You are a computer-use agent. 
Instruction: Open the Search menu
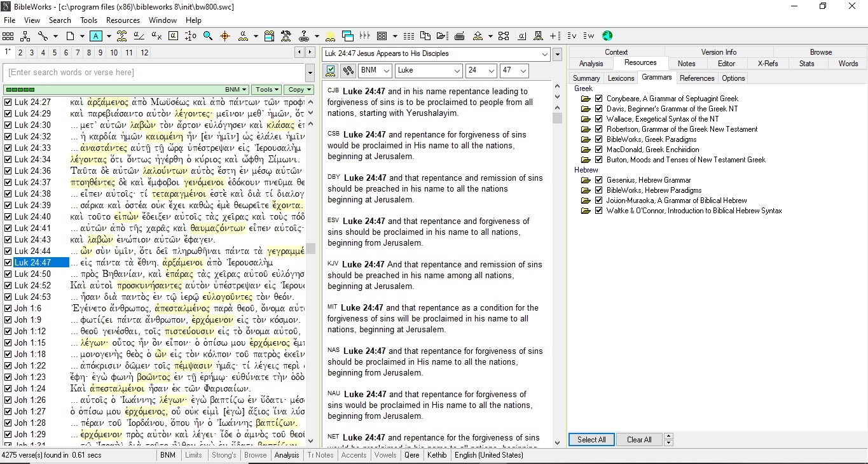(60, 20)
